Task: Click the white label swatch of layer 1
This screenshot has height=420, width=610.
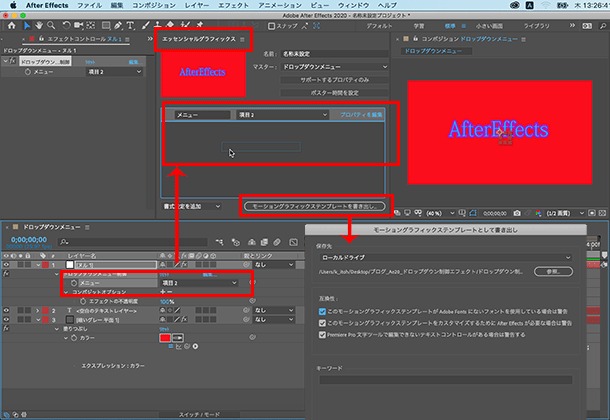Action: click(x=70, y=265)
